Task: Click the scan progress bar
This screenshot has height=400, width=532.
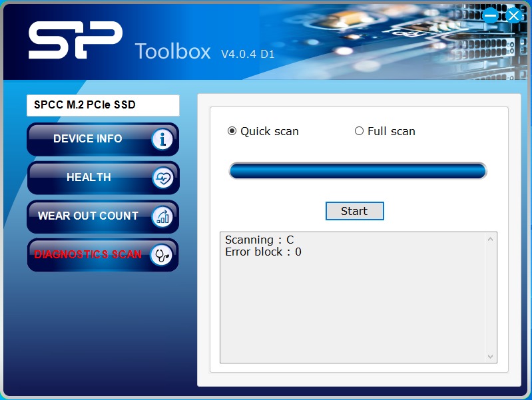Action: 358,170
